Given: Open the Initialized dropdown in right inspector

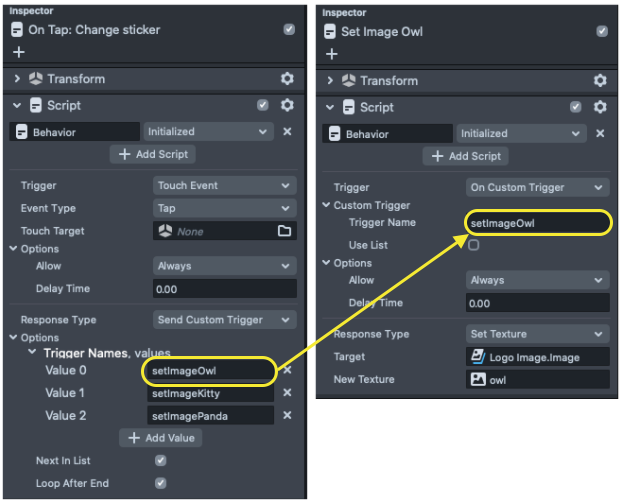Looking at the screenshot, I should [x=521, y=133].
